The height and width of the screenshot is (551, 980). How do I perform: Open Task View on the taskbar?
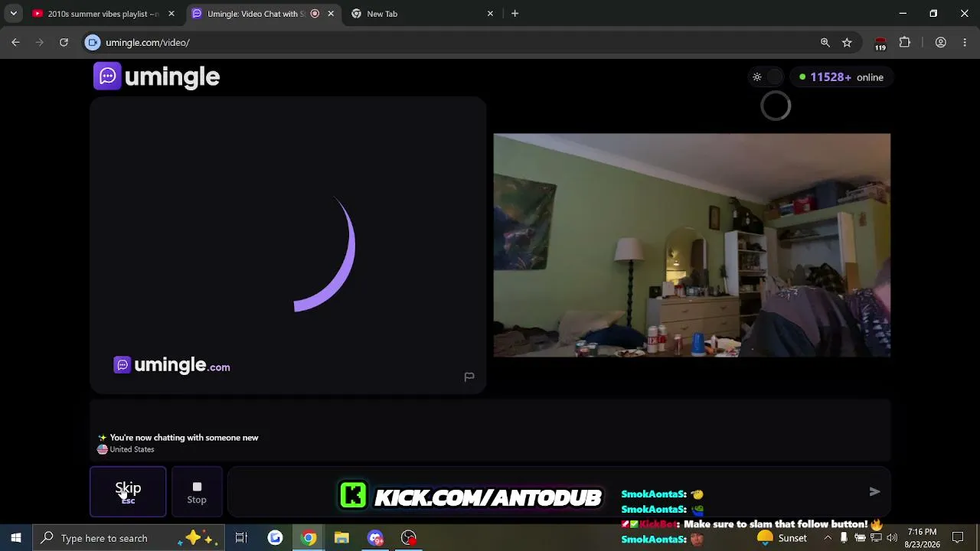click(x=241, y=538)
